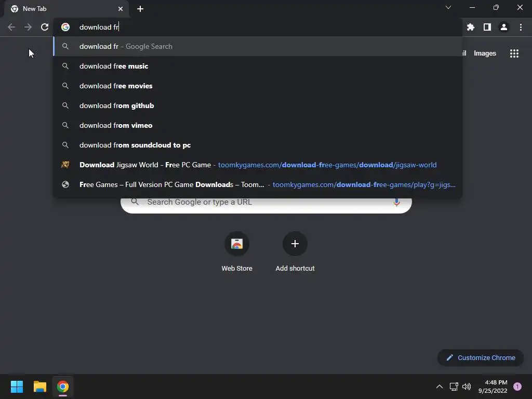Click the voice search microphone icon
This screenshot has height=399, width=532.
[x=396, y=202]
